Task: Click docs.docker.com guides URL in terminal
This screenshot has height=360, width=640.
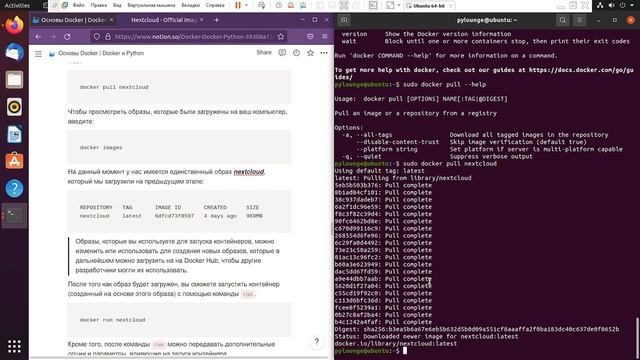Action: point(484,73)
